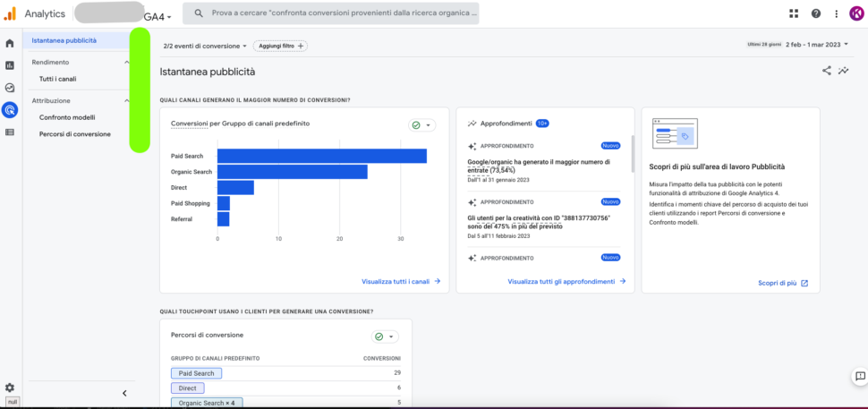Click the Ultimi 28 giorni label
Image resolution: width=868 pixels, height=409 pixels.
(764, 46)
